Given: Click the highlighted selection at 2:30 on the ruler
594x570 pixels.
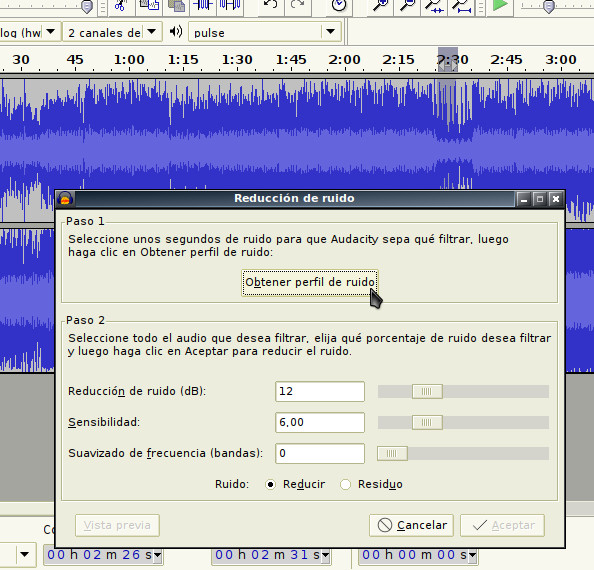Looking at the screenshot, I should (448, 60).
